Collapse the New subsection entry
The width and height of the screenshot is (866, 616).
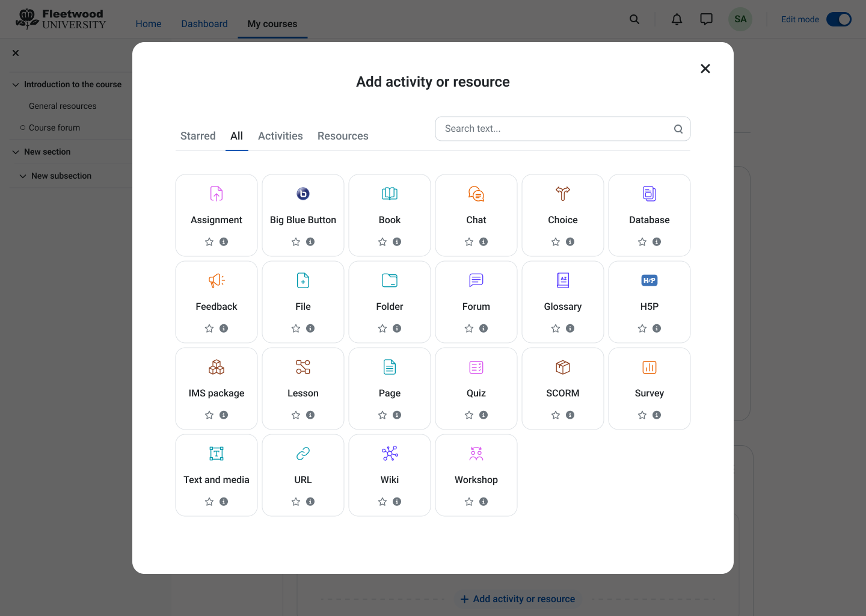pyautogui.click(x=23, y=176)
